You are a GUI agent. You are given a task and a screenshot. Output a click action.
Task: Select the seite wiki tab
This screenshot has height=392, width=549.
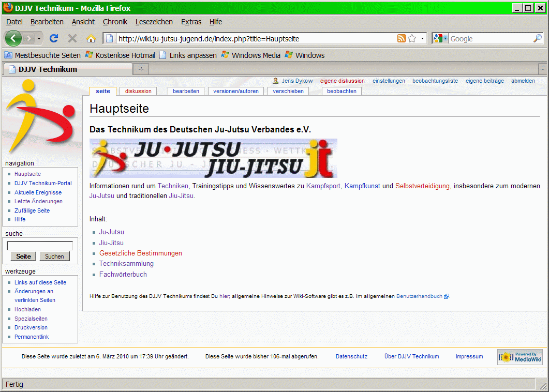tap(103, 91)
